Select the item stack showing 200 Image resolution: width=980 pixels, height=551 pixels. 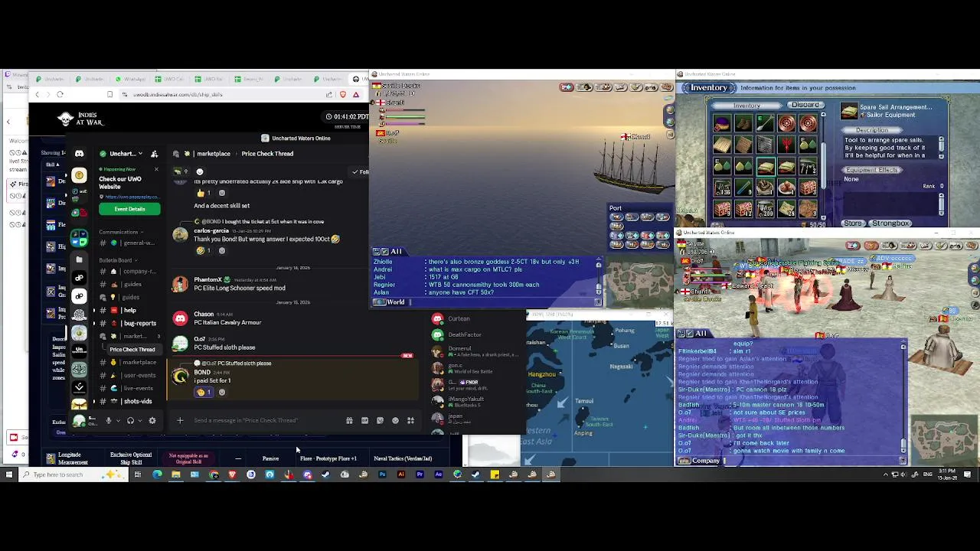(x=766, y=208)
